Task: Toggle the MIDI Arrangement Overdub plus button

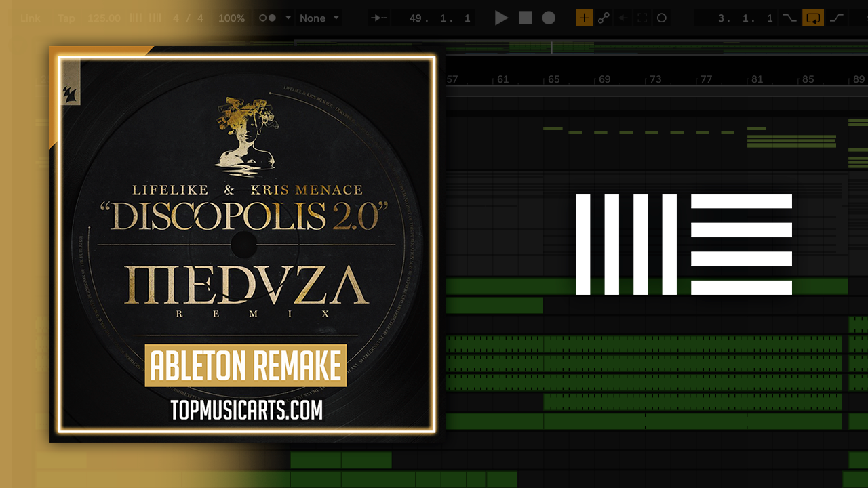Action: pos(584,18)
